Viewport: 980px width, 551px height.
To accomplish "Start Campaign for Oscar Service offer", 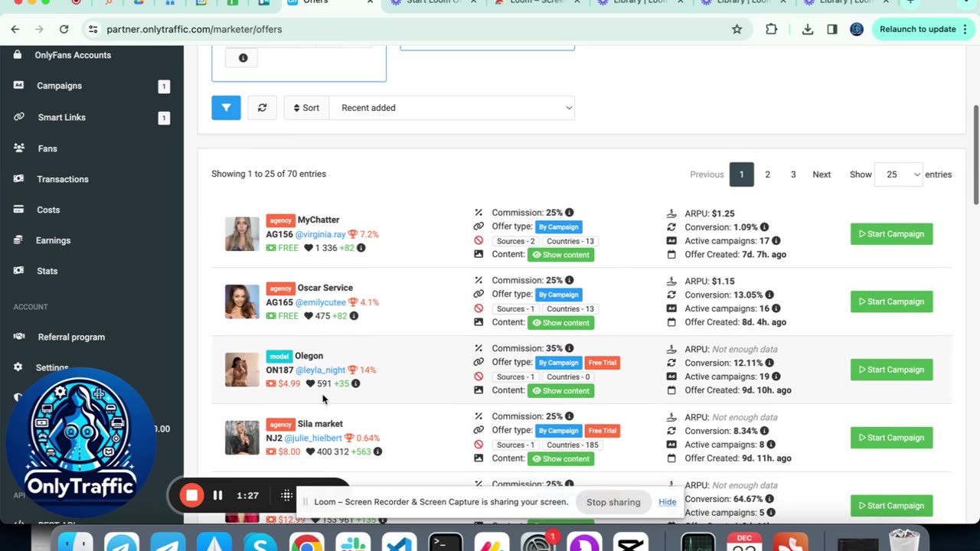I will tap(891, 302).
